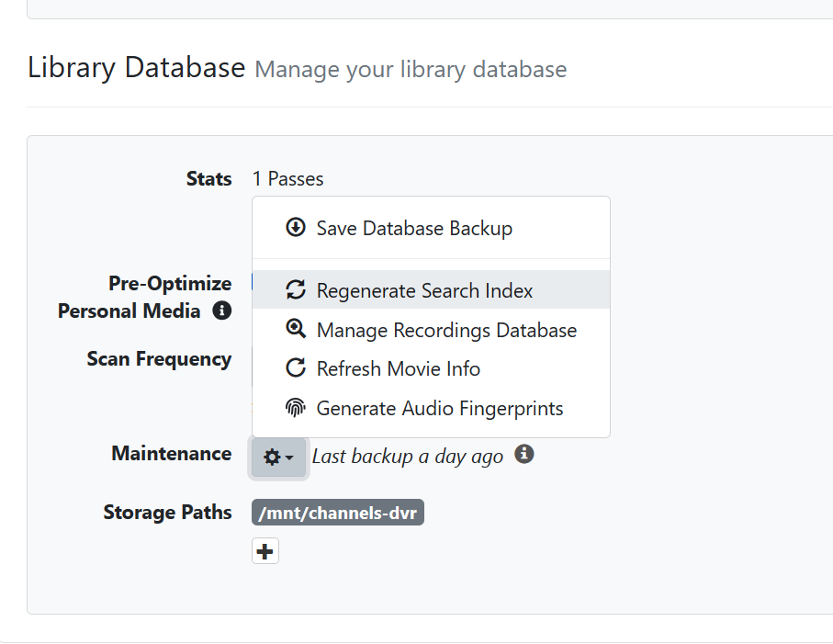The width and height of the screenshot is (833, 644).
Task: Click the /mnt/channels-dvr storage path badge
Action: coord(338,513)
